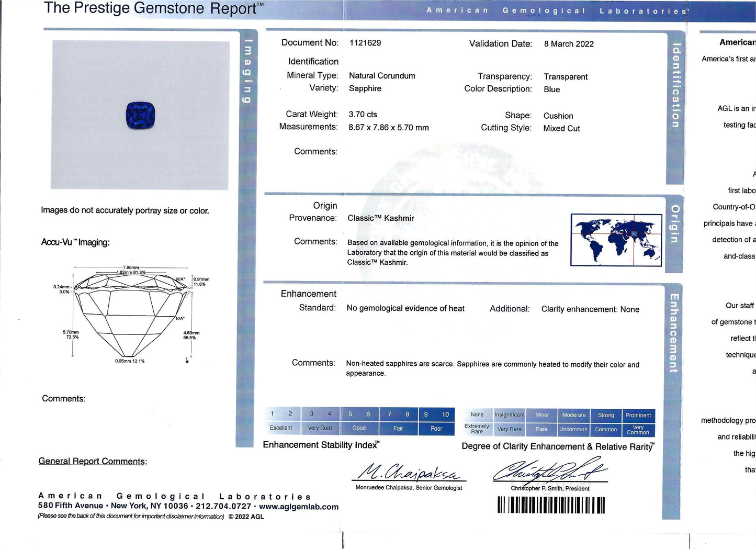Choose the Prominent clarity enhancement cell
Image resolution: width=756 pixels, height=549 pixels.
tap(638, 416)
